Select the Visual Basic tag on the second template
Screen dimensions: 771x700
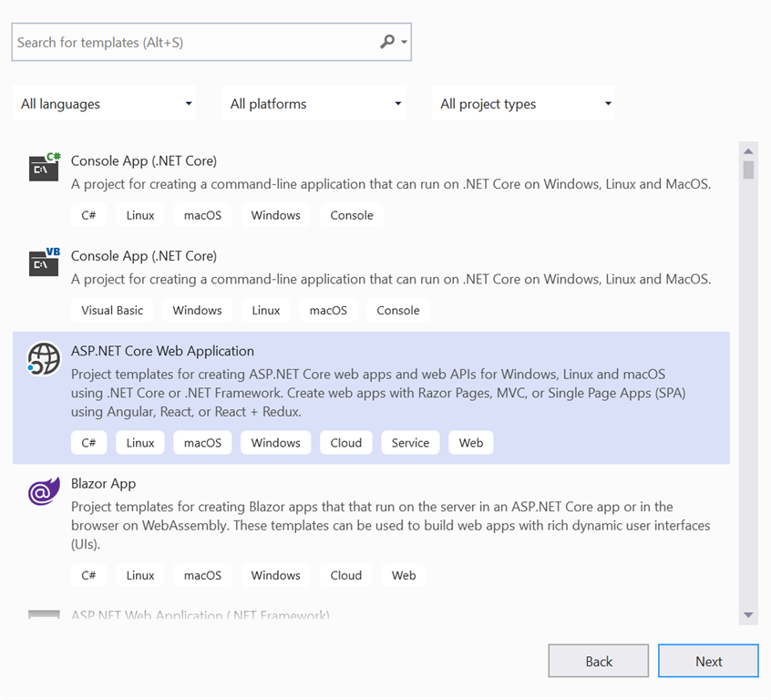tap(112, 310)
